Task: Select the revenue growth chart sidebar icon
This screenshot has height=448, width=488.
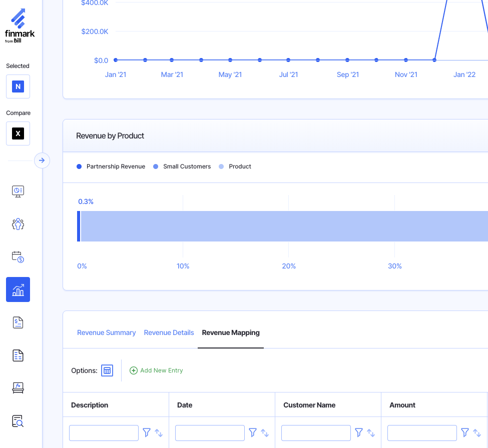Action: tap(18, 289)
